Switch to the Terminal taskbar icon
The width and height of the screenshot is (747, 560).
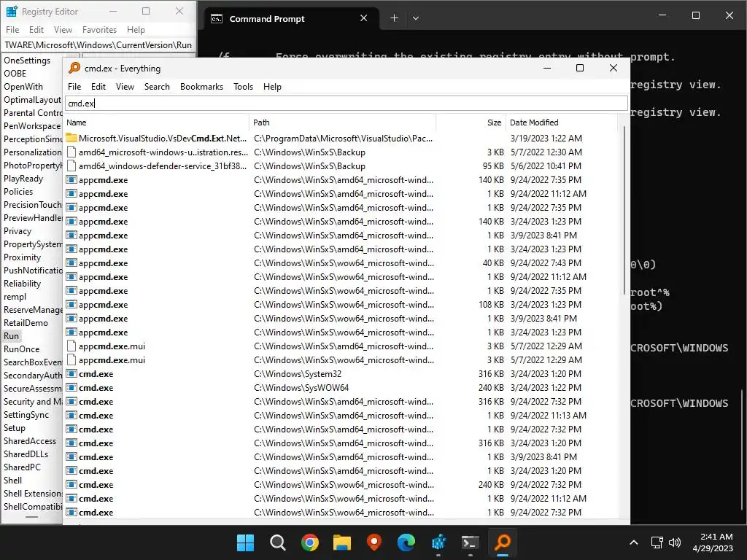[471, 542]
